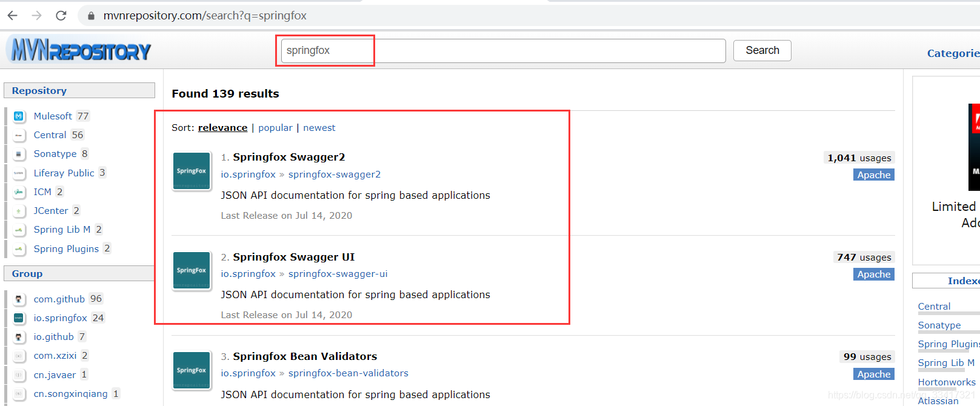Click Apache license tag for Swagger2
The height and width of the screenshot is (406, 980).
pyautogui.click(x=874, y=175)
